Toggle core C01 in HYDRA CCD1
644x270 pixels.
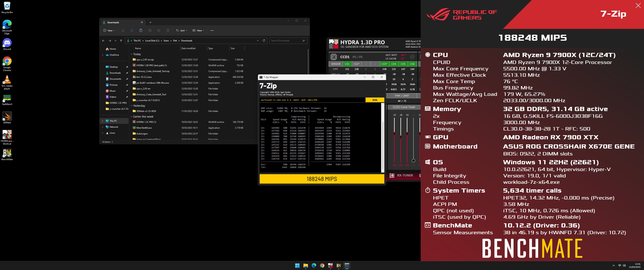[347, 64]
